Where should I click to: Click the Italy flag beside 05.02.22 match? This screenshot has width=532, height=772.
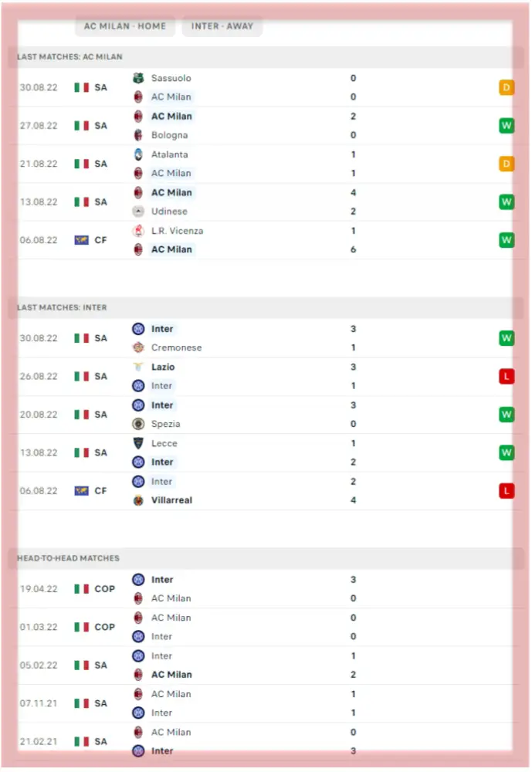coord(81,665)
